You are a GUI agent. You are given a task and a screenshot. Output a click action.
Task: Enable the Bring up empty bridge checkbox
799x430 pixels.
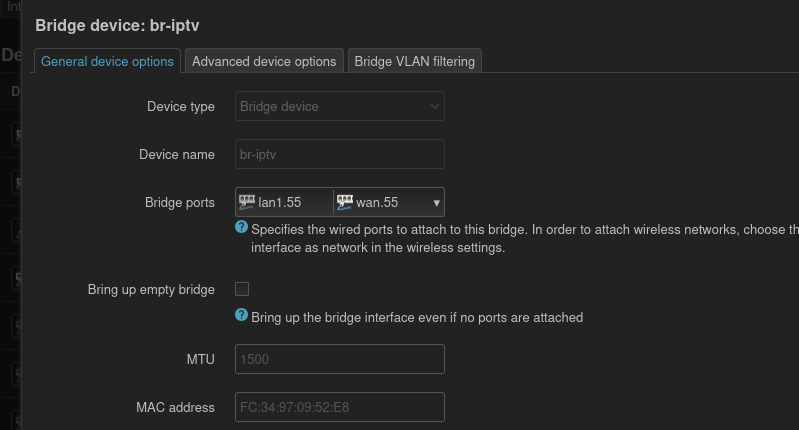[242, 289]
